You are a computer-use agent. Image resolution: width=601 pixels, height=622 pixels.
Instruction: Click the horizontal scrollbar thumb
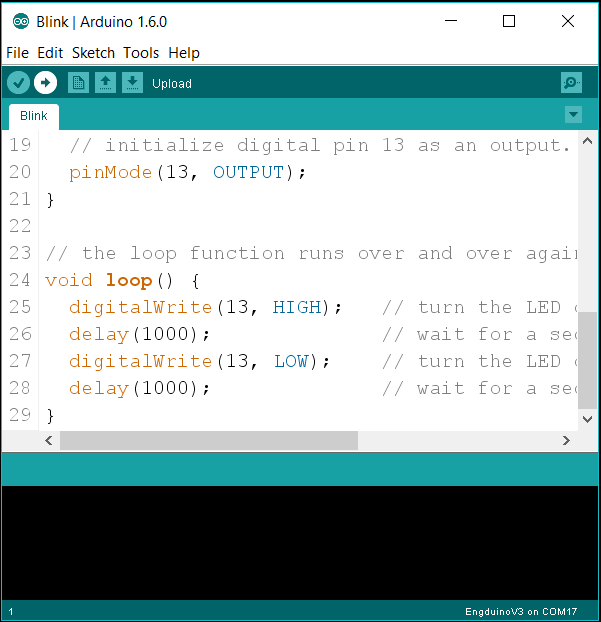tap(209, 440)
